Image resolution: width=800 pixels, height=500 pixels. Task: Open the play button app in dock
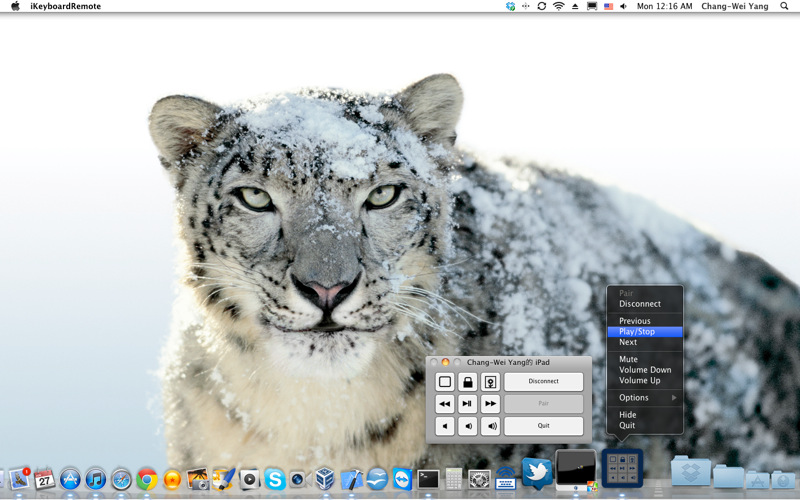point(249,479)
